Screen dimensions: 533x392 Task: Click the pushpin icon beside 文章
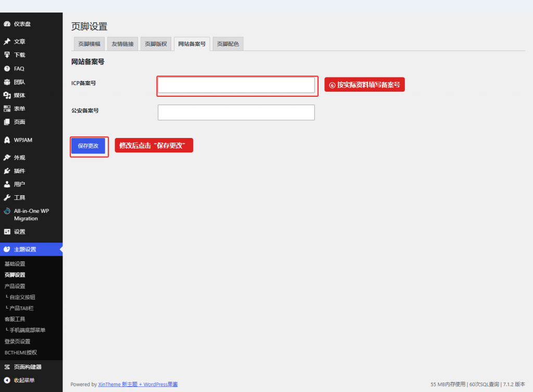(7, 42)
